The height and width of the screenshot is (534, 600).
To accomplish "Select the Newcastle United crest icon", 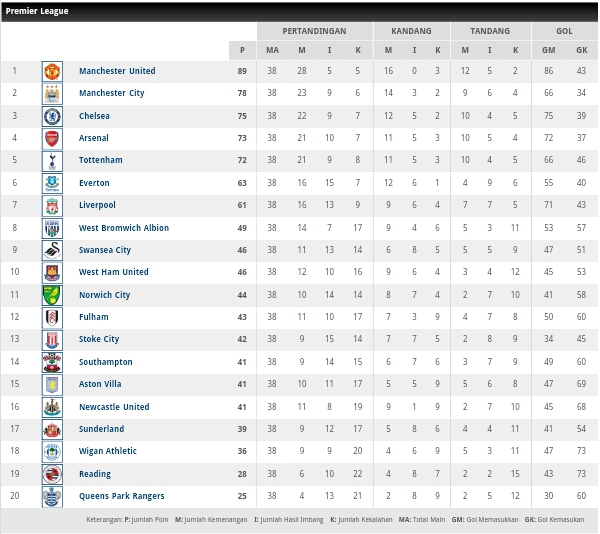I will point(52,407).
